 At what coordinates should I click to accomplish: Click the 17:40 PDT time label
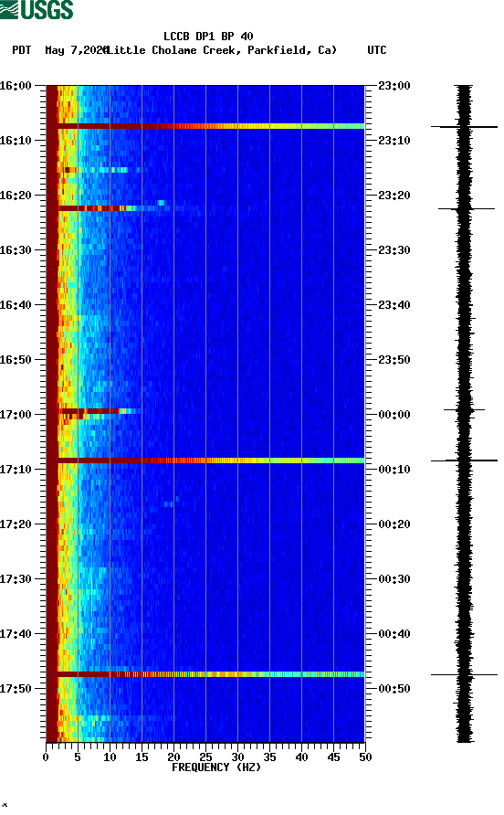[x=16, y=633]
